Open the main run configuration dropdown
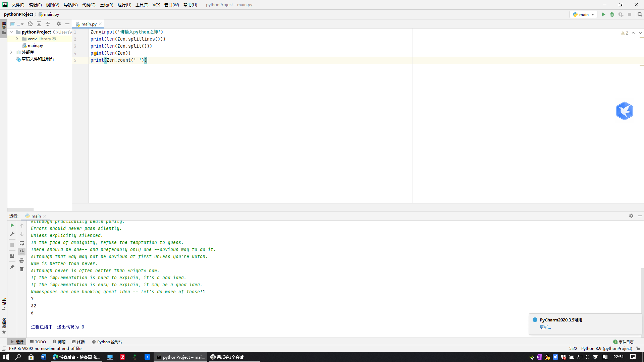This screenshot has height=362, width=644. click(x=584, y=14)
